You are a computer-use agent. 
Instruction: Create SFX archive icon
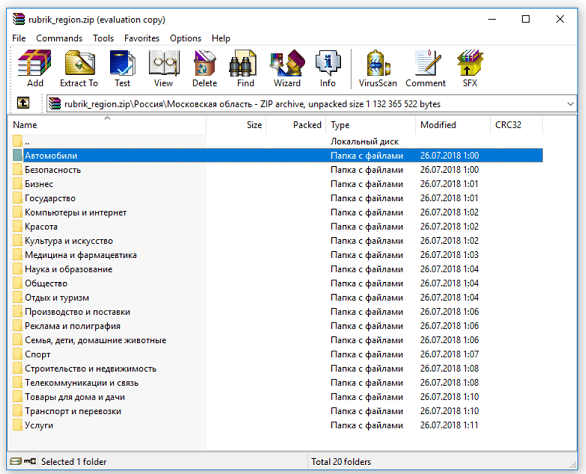(470, 68)
